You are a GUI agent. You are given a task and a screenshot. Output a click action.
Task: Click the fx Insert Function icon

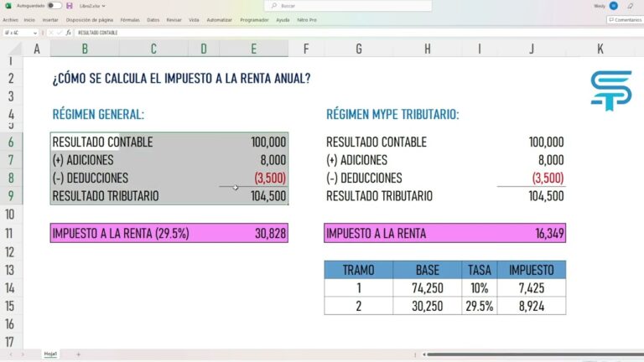click(x=69, y=33)
